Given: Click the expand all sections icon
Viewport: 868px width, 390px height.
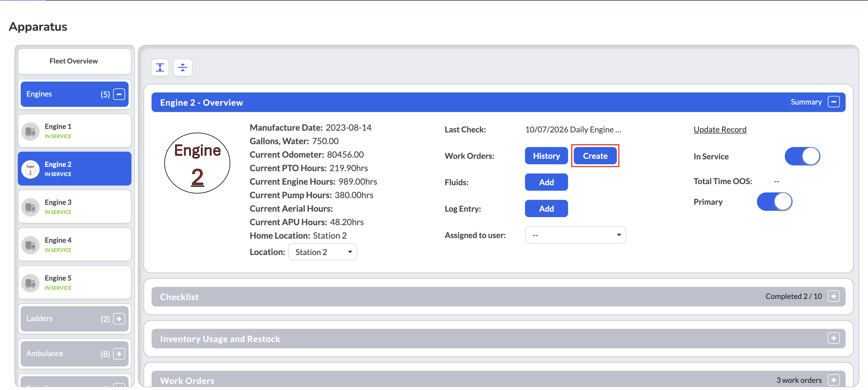Looking at the screenshot, I should (160, 67).
